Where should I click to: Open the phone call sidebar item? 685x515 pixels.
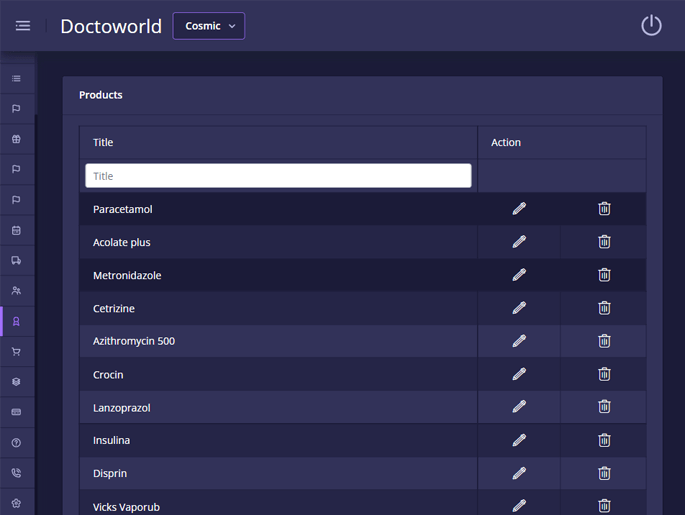(16, 473)
